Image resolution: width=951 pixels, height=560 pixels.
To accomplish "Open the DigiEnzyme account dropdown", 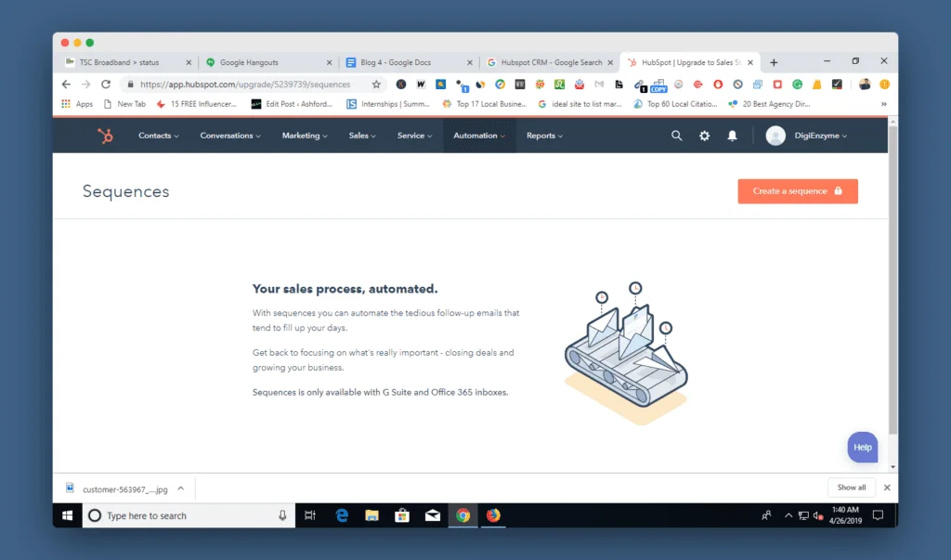I will pyautogui.click(x=820, y=136).
